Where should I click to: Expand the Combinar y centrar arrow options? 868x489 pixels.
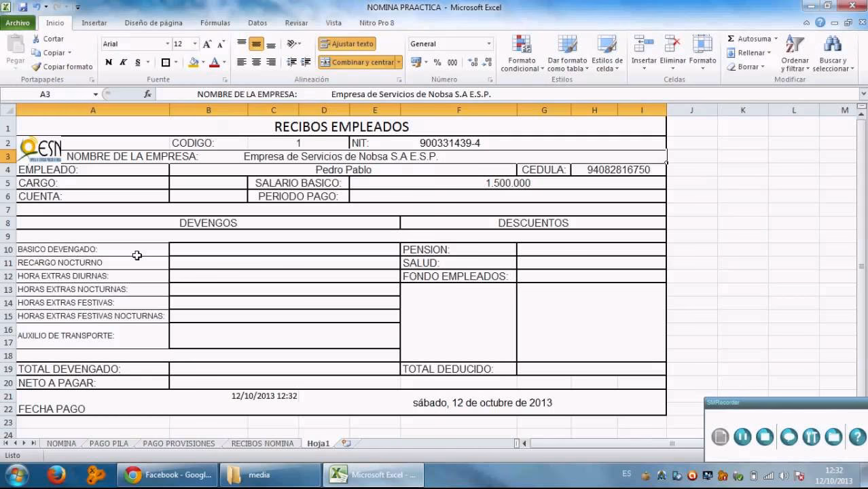tap(399, 62)
